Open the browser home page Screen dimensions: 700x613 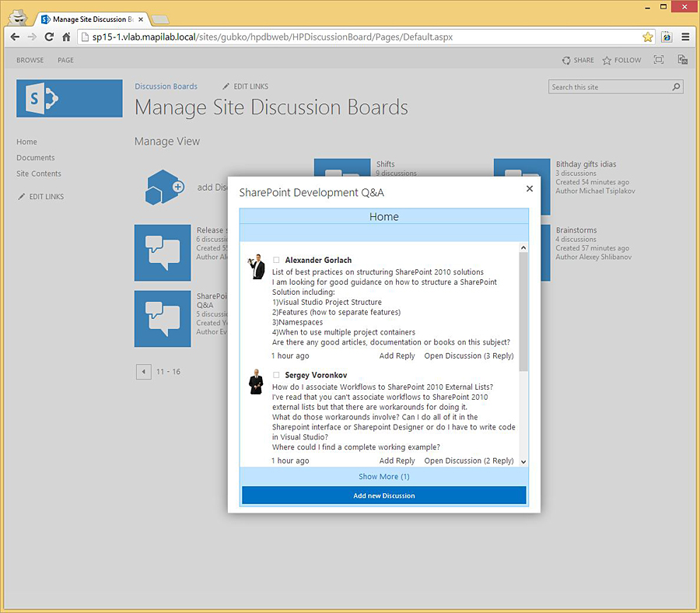[x=66, y=37]
